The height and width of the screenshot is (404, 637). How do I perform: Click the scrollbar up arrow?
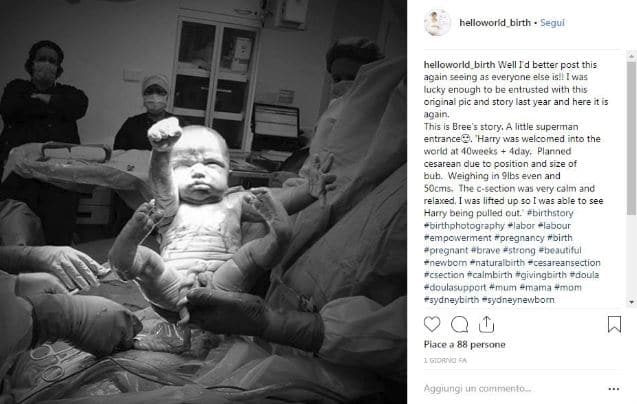click(632, 56)
